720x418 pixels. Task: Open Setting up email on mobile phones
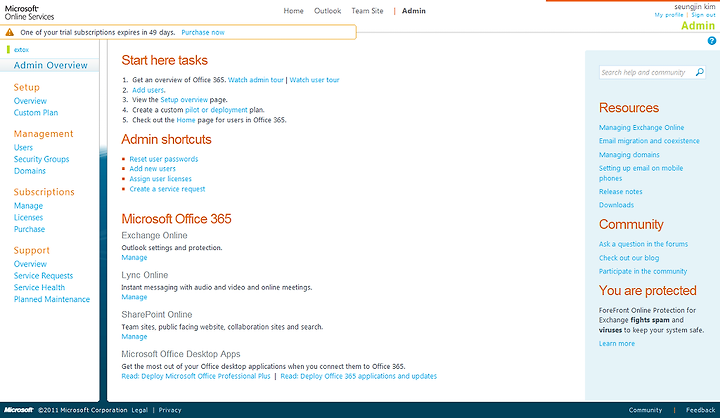[641, 173]
